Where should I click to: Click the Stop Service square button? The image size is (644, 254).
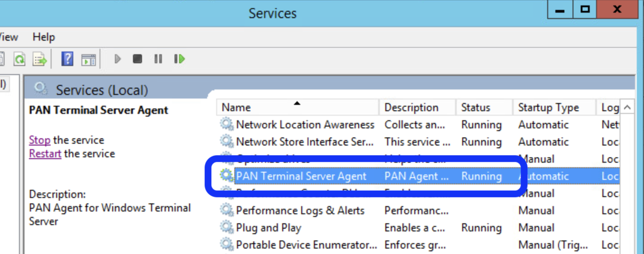[x=137, y=59]
